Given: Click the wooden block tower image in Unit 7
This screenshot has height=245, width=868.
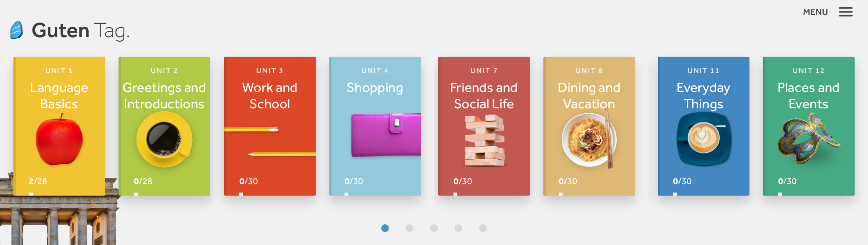Looking at the screenshot, I should 484,141.
